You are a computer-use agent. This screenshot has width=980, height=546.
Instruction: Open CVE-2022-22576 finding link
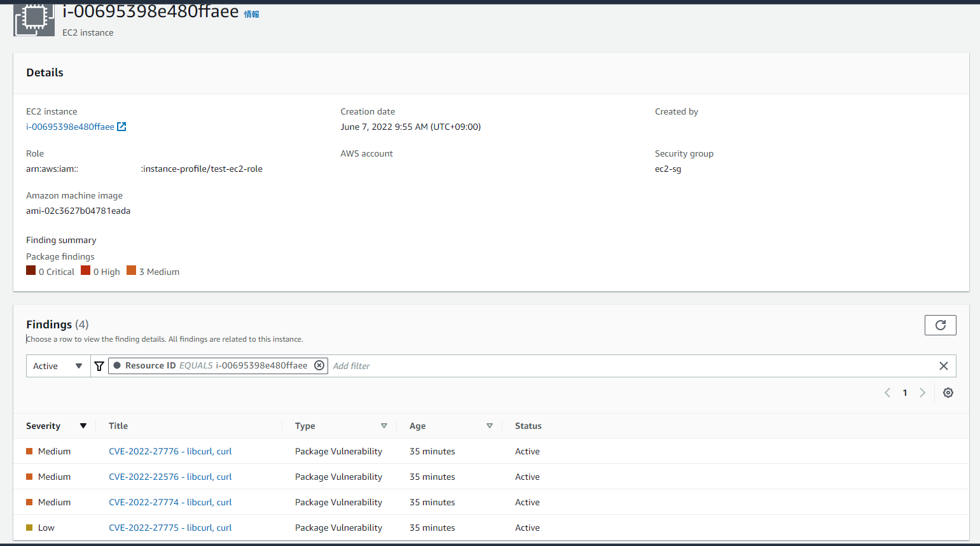pos(170,477)
